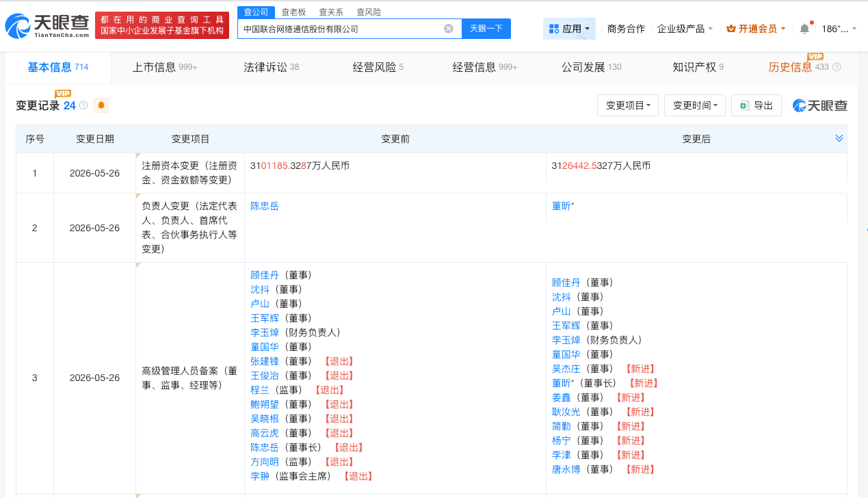The height and width of the screenshot is (498, 868).
Task: Open 董昕 (董事长) link marked 新进
Action: coord(563,383)
